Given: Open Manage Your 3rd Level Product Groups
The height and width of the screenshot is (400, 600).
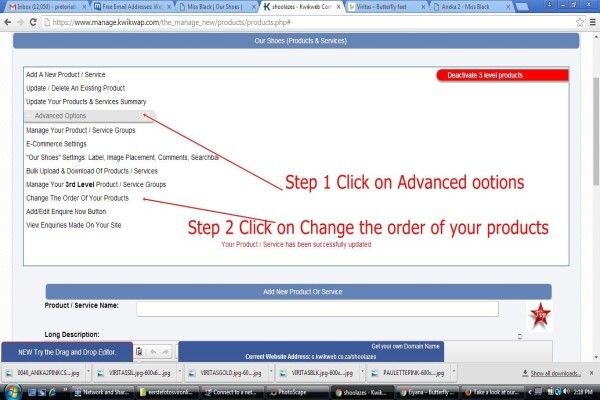Looking at the screenshot, I should [96, 184].
